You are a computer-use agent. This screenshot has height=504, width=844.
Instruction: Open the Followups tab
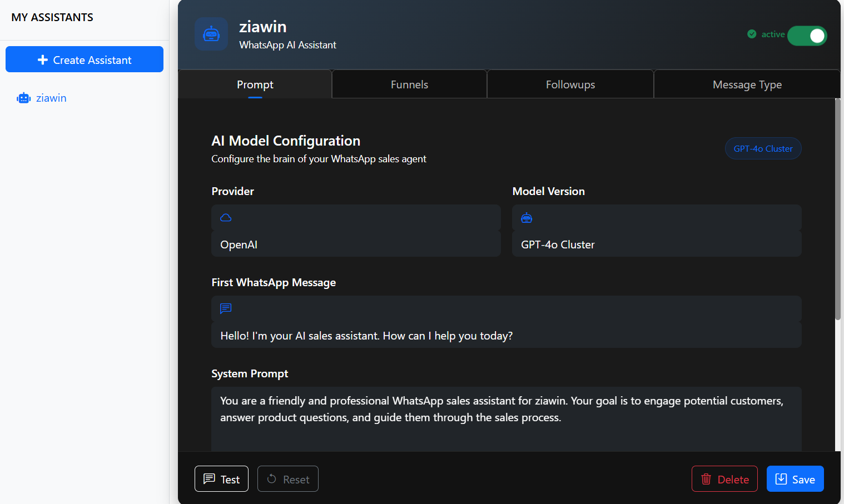coord(570,84)
